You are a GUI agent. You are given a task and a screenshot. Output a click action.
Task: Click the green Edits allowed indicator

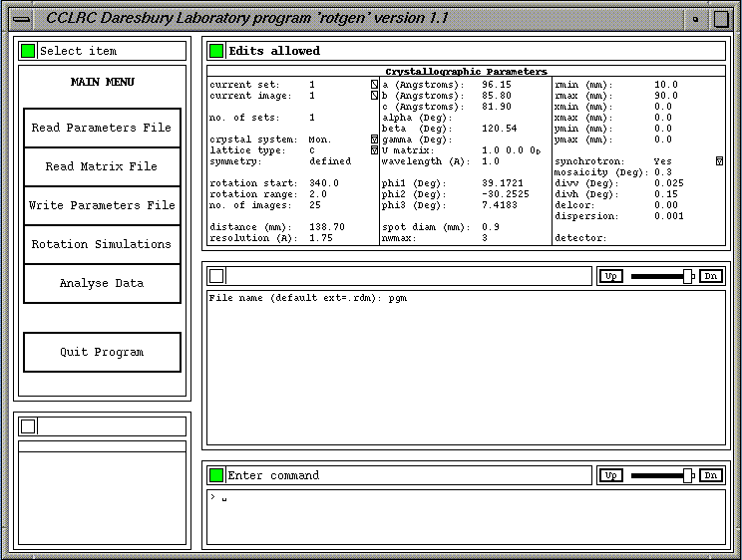pos(216,51)
